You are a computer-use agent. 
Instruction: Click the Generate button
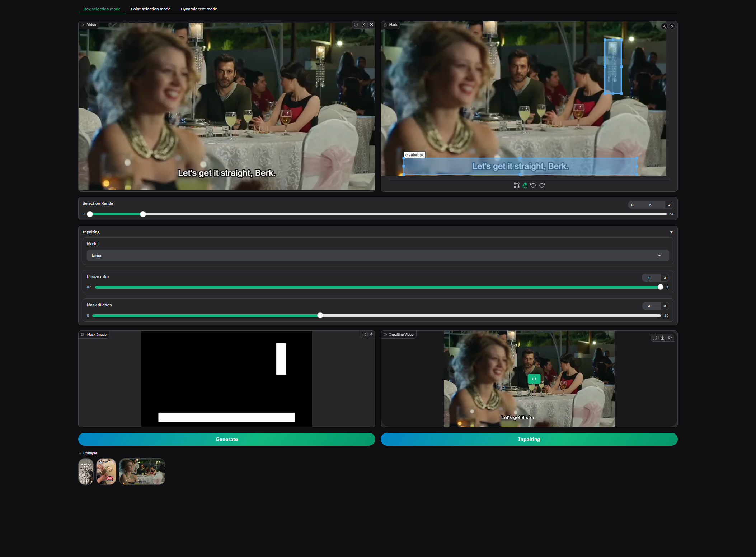(226, 439)
